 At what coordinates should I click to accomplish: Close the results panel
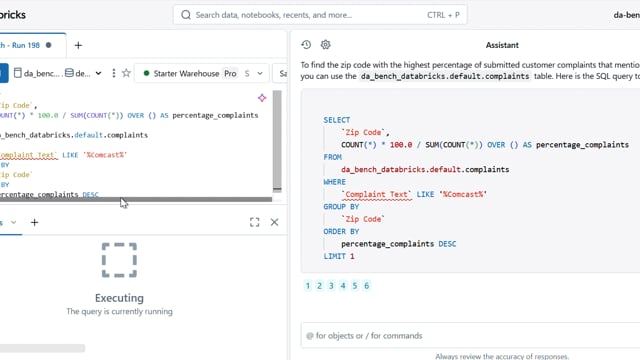[x=274, y=222]
